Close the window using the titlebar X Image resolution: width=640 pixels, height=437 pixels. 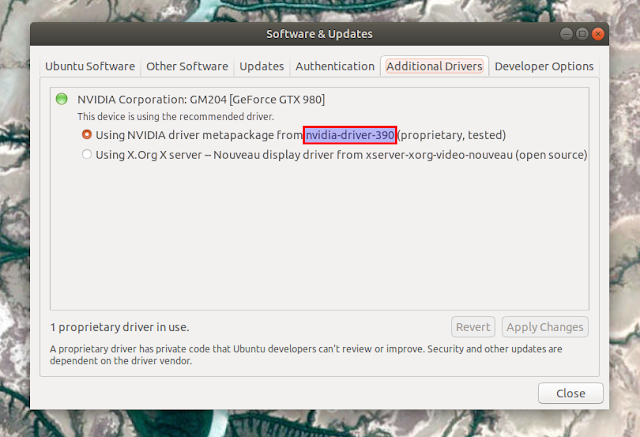(597, 33)
